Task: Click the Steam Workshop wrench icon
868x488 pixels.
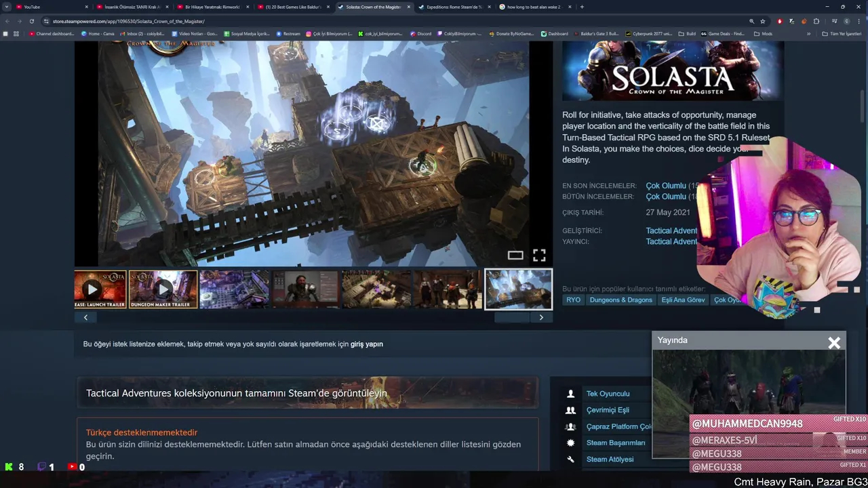Action: pyautogui.click(x=571, y=459)
